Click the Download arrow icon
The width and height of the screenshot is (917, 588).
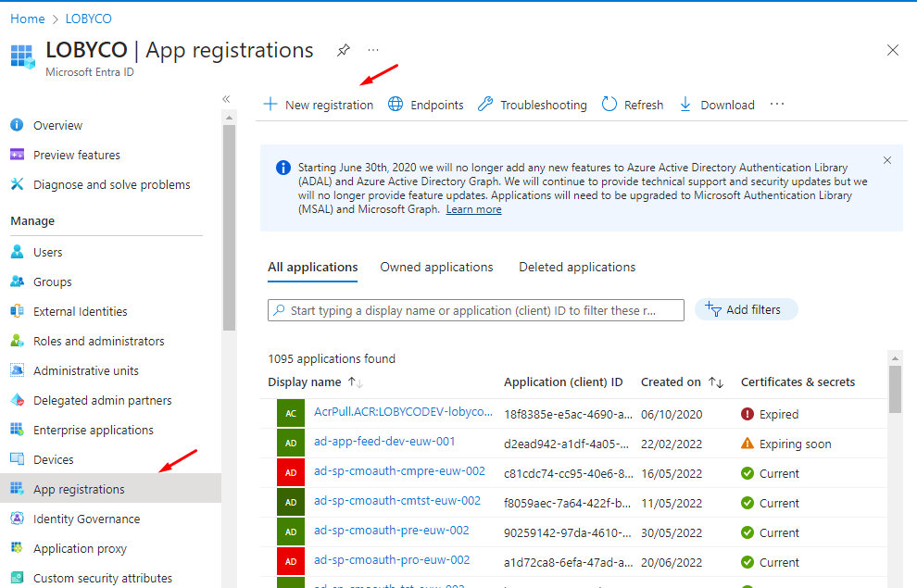685,105
